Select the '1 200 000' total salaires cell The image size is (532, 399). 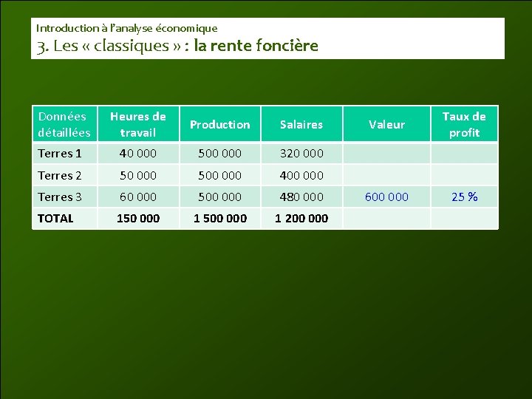click(x=301, y=218)
